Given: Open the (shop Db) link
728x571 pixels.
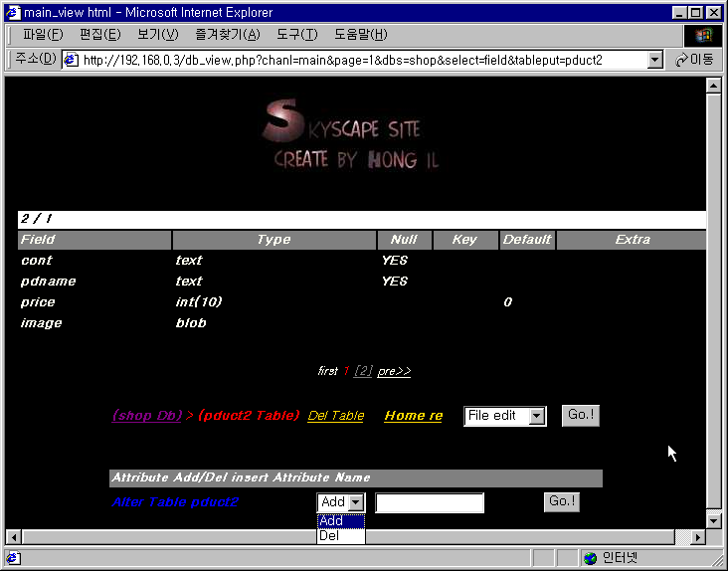Looking at the screenshot, I should pyautogui.click(x=147, y=416).
